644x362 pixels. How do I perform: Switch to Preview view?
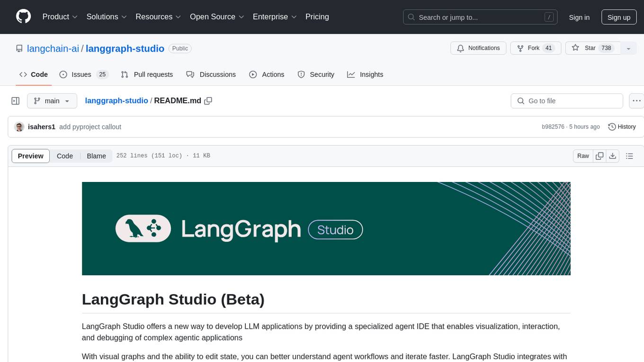point(31,156)
